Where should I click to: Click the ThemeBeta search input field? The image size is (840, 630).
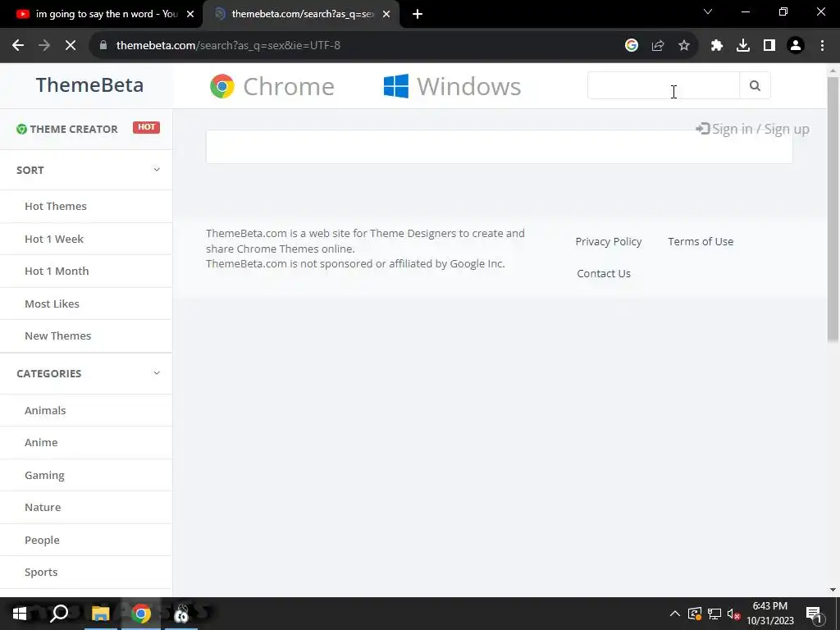pos(664,85)
